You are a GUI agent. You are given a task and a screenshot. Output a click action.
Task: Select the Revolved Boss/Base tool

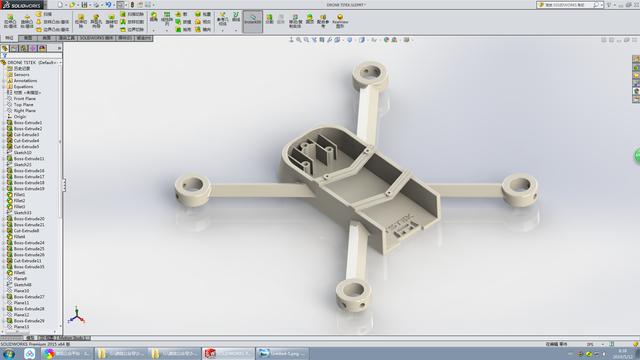point(27,20)
